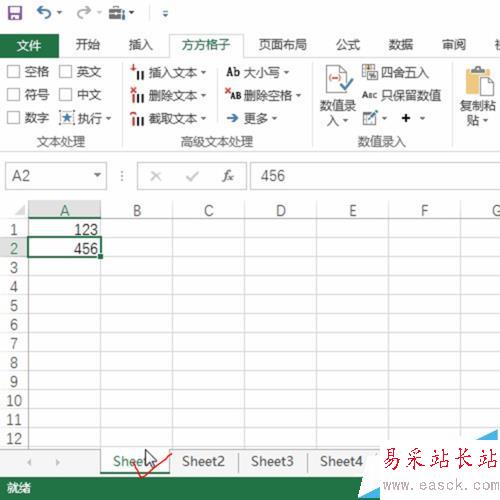Click the 删除文本 icon
The height and width of the screenshot is (500, 500).
pos(137,95)
